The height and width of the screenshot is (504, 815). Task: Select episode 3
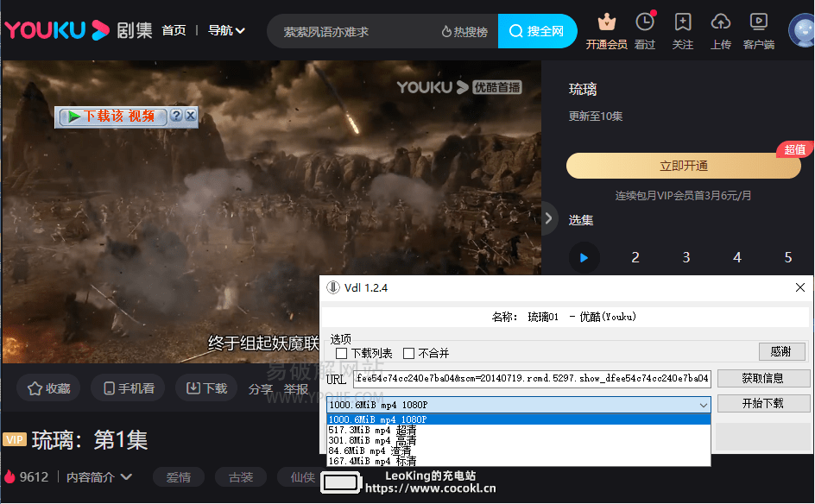coord(686,258)
